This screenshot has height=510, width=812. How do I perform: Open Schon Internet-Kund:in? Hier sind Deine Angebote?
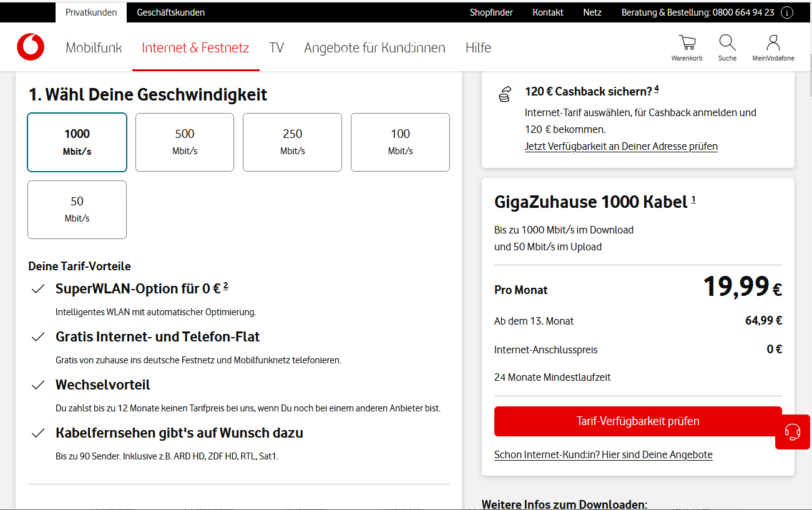(604, 454)
